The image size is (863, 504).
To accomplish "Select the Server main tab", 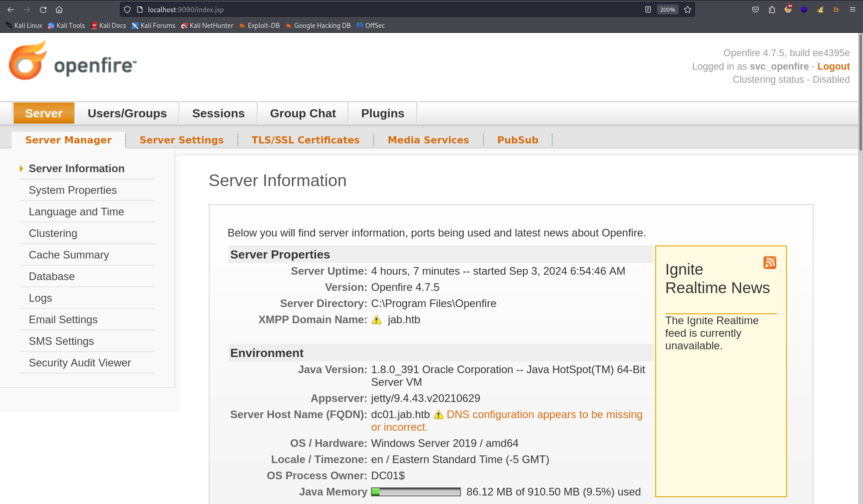I will (44, 113).
